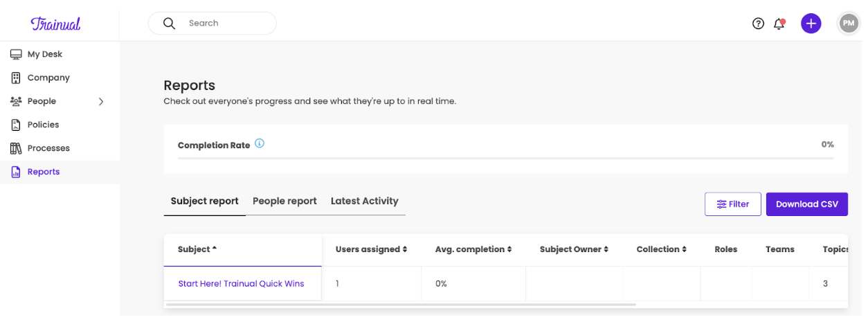Open Start Here! Trainual Quick Wins link
This screenshot has height=331, width=868.
coord(241,284)
